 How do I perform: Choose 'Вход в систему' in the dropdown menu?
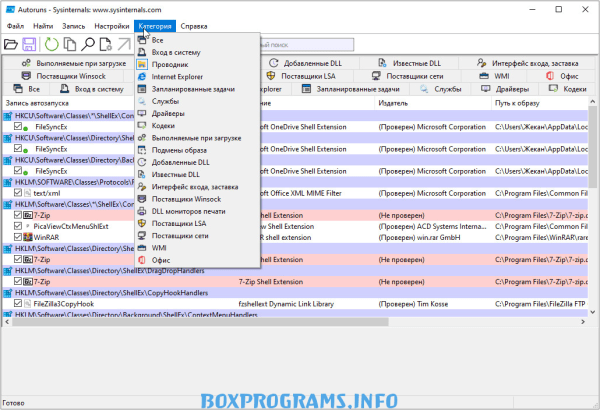click(197, 52)
